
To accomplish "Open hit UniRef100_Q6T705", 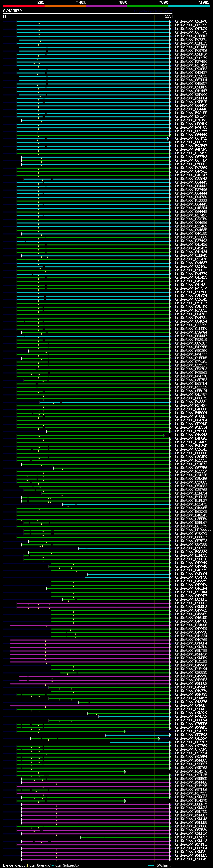I will (191, 32).
